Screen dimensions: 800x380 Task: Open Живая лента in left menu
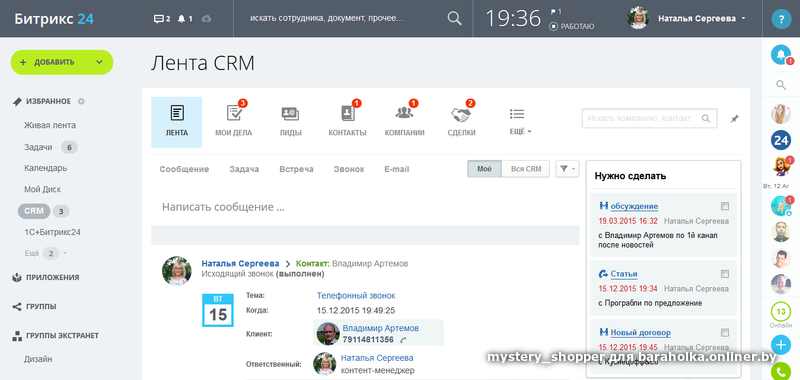50,125
